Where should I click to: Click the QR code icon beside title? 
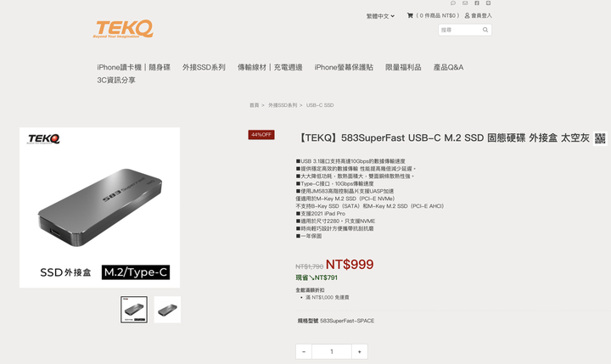pyautogui.click(x=600, y=139)
